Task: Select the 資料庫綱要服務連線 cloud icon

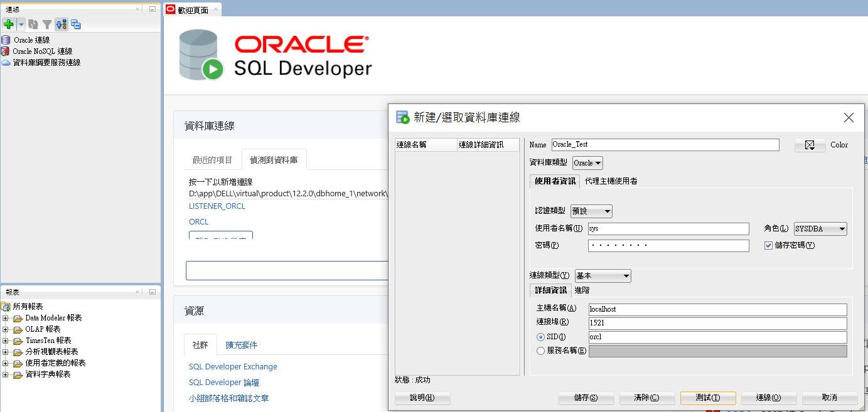Action: [6, 63]
